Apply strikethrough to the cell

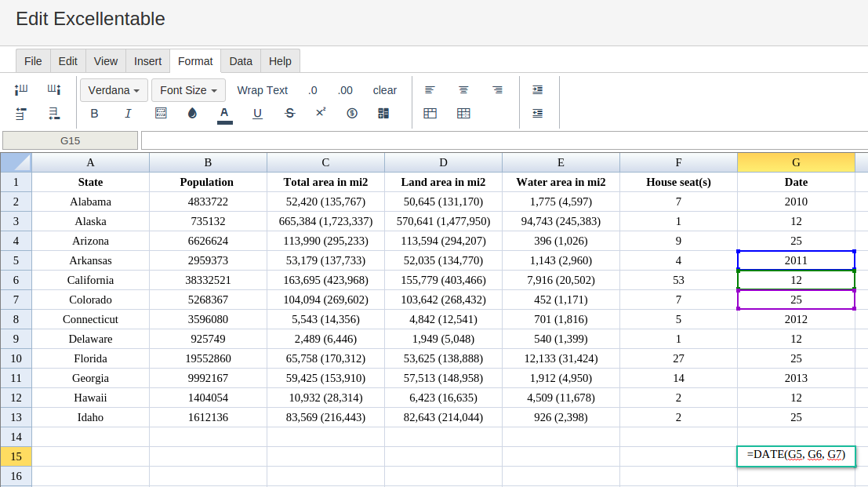pos(289,113)
